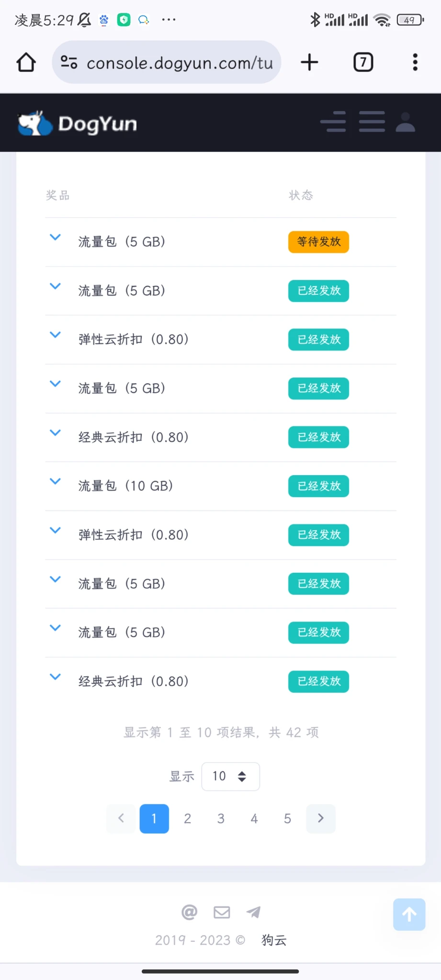The height and width of the screenshot is (980, 441).
Task: Open the user account icon
Action: [405, 122]
